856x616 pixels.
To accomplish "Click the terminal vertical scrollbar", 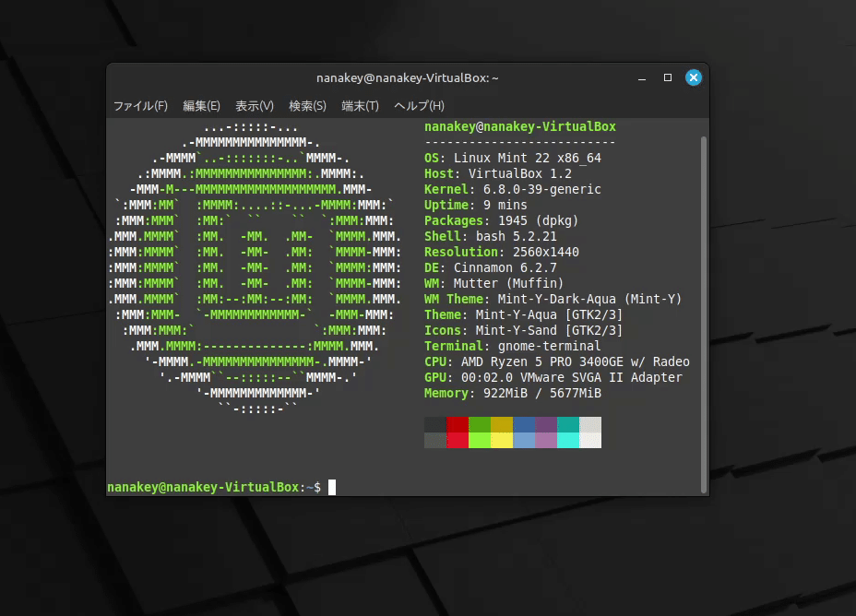I will (x=704, y=314).
